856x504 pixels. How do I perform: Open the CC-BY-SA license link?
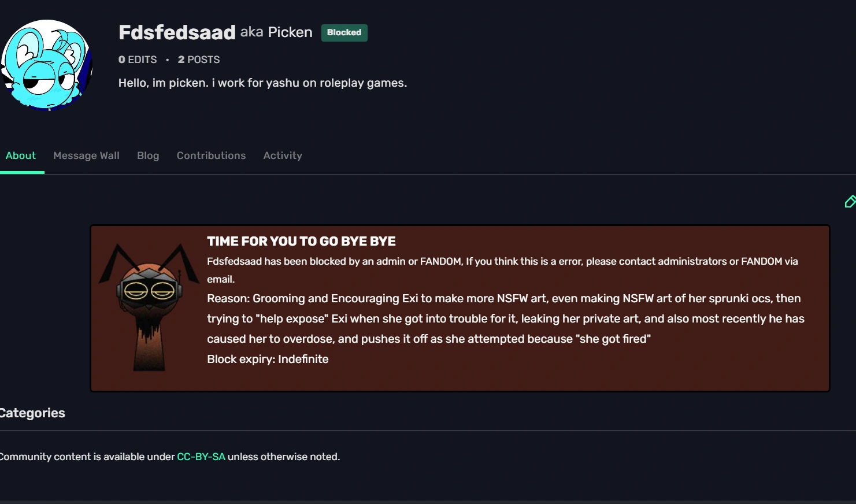(x=201, y=457)
